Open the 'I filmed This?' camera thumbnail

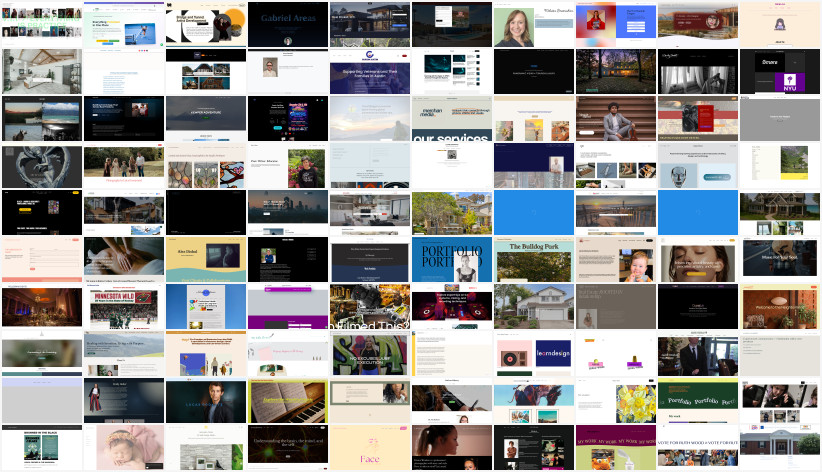(370, 307)
